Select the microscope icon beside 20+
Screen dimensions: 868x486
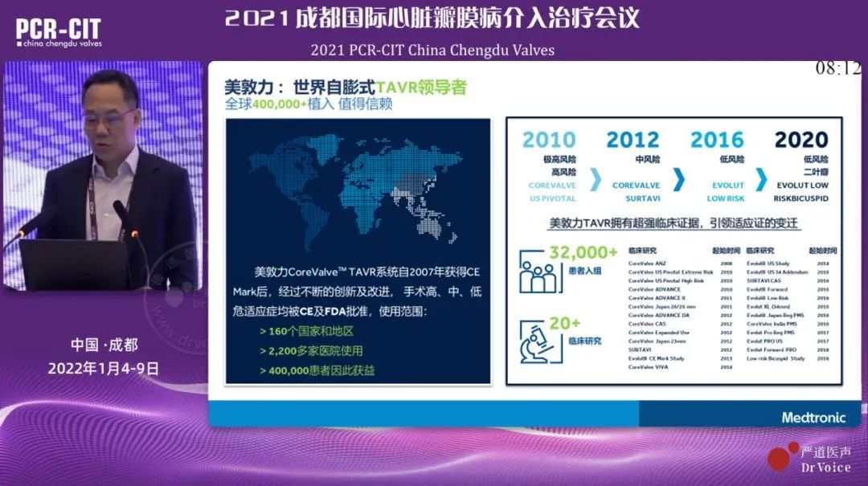[x=538, y=340]
